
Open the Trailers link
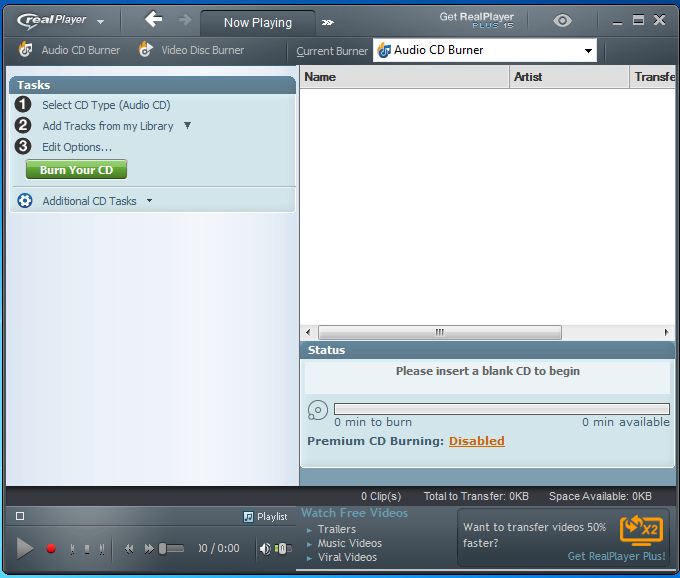[337, 529]
